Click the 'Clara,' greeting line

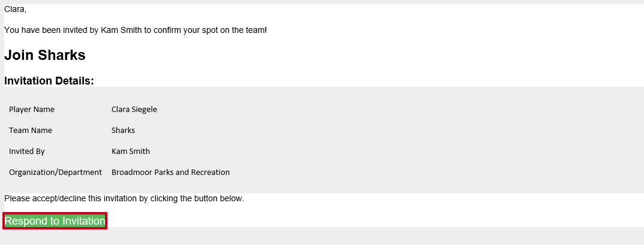point(15,10)
